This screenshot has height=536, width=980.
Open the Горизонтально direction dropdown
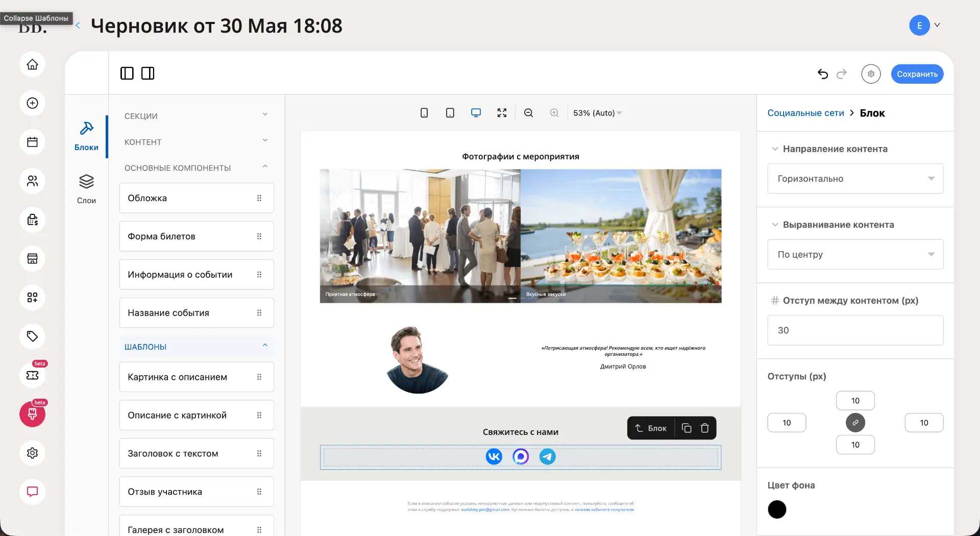point(855,179)
